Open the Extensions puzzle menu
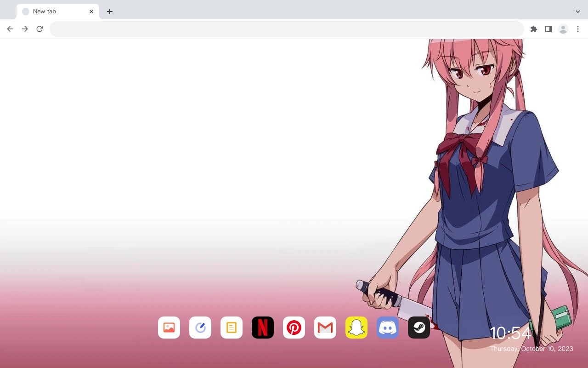Image resolution: width=588 pixels, height=368 pixels. (534, 29)
